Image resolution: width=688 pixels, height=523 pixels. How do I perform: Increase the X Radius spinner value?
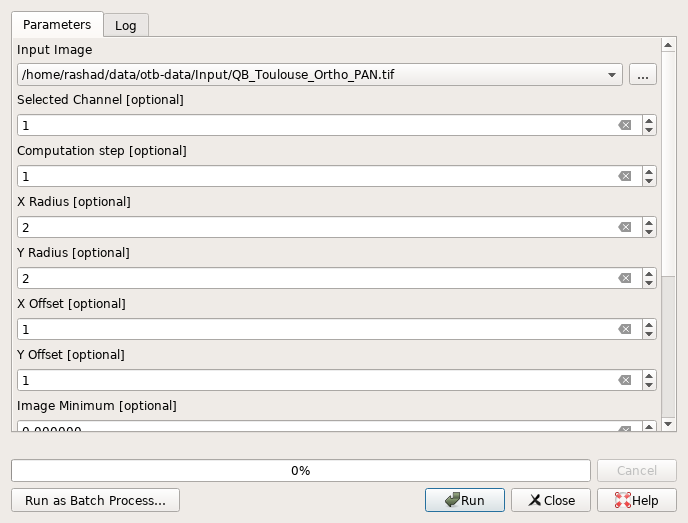tap(649, 222)
